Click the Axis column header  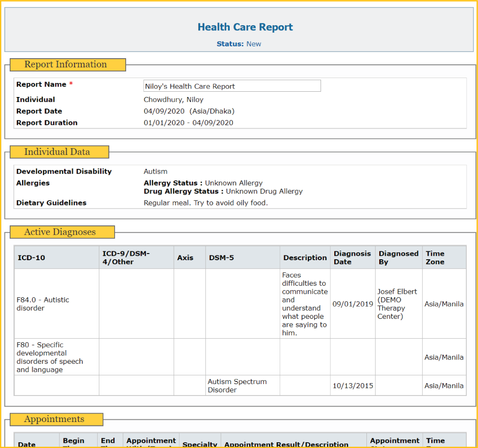[185, 258]
